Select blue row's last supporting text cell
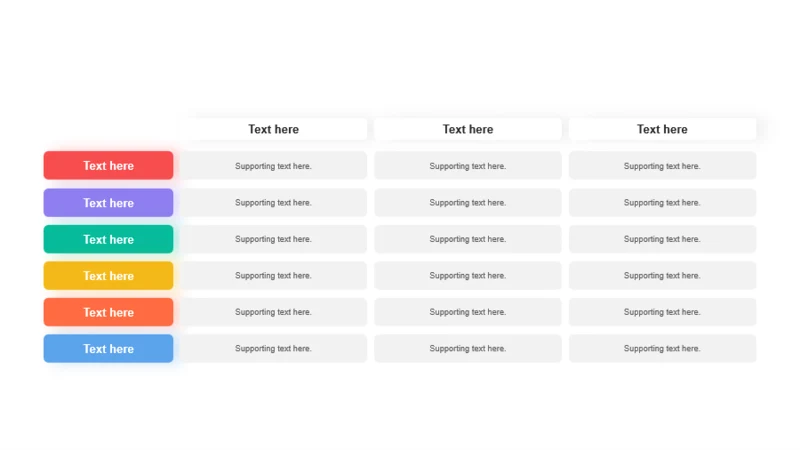The height and width of the screenshot is (450, 800). click(662, 348)
